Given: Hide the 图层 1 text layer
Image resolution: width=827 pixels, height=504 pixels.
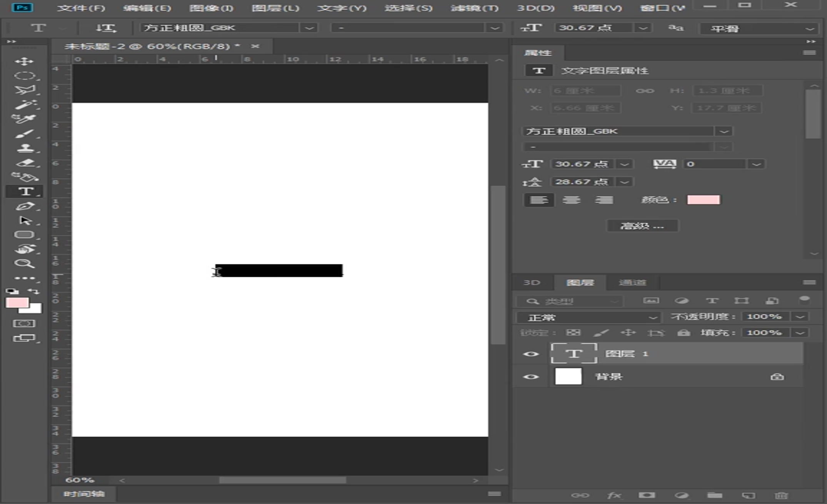Looking at the screenshot, I should (x=531, y=354).
